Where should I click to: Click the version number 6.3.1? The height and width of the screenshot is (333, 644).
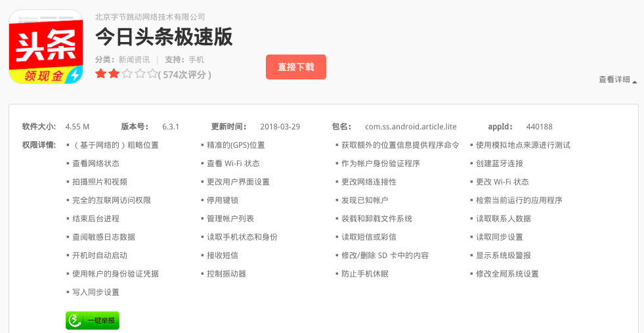171,127
